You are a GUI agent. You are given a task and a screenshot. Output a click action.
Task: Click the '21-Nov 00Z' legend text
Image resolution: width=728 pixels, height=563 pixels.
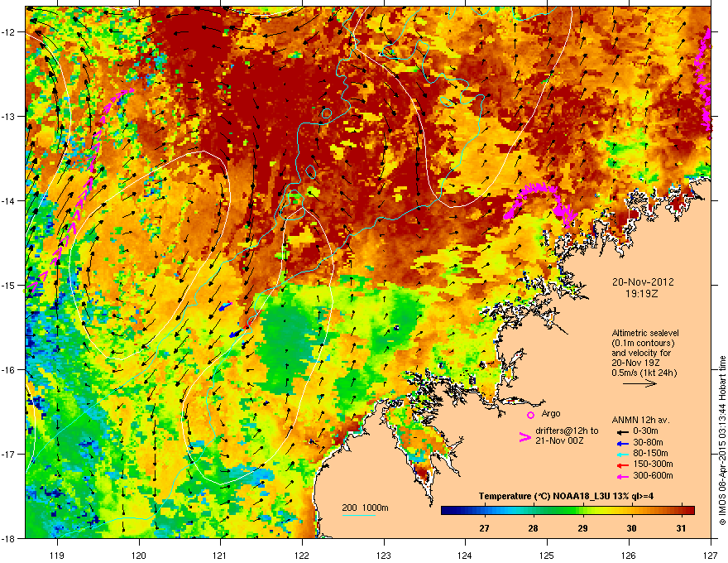[x=559, y=440]
